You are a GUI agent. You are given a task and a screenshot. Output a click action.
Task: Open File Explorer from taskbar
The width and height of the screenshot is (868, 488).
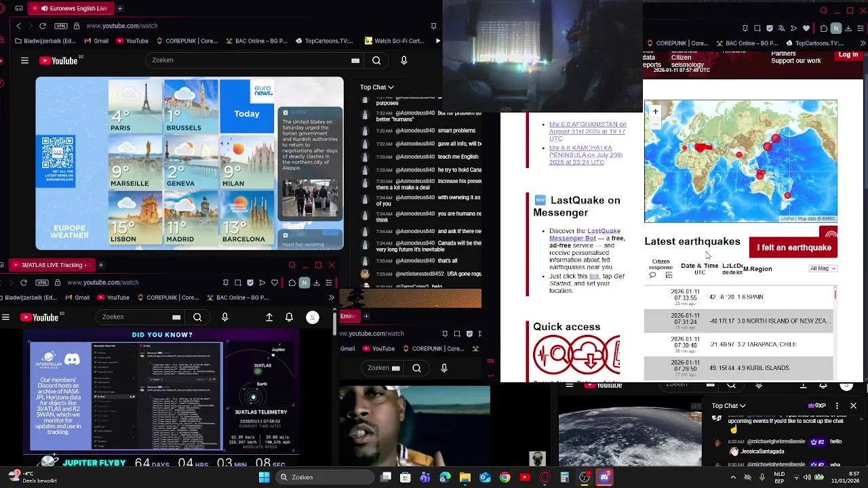coord(465,477)
